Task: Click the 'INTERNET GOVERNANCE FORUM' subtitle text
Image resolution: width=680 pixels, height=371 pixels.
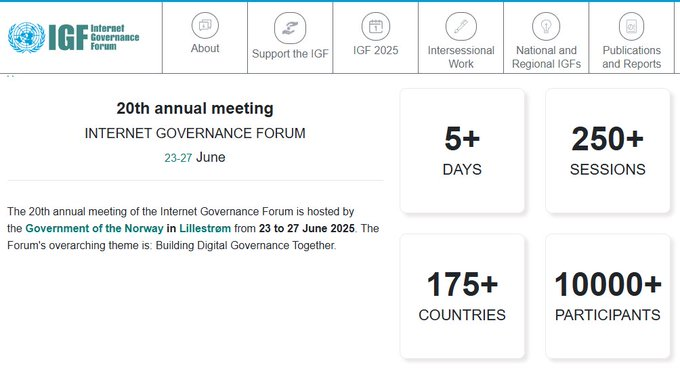Action: (x=195, y=133)
